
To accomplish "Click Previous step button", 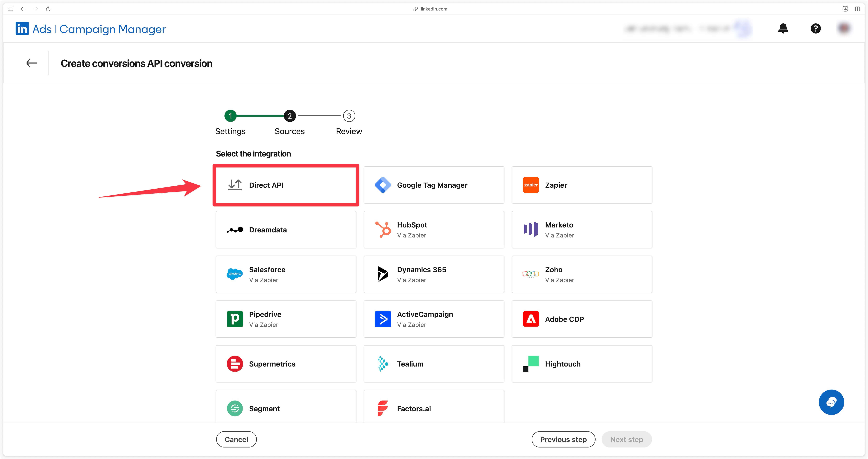I will (563, 439).
